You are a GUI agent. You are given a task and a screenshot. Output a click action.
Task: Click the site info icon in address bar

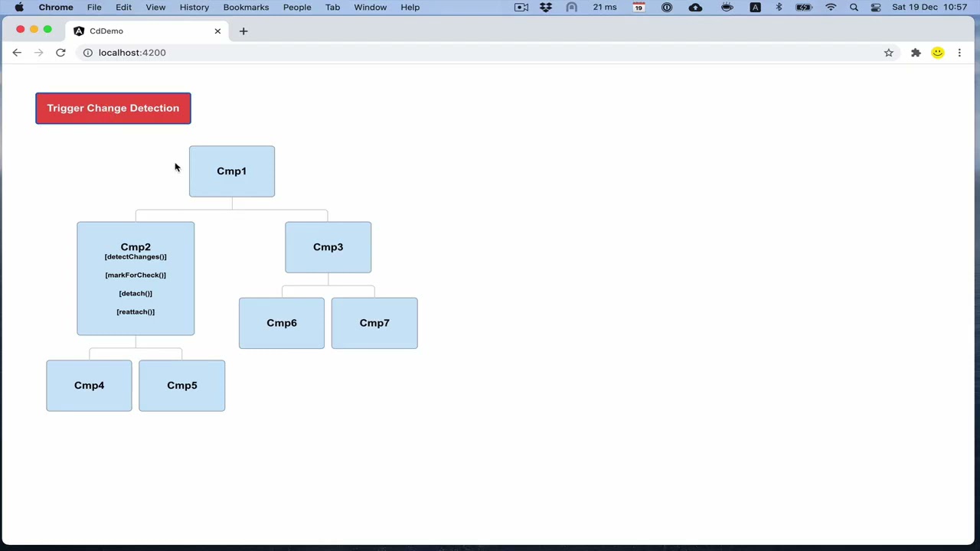88,53
